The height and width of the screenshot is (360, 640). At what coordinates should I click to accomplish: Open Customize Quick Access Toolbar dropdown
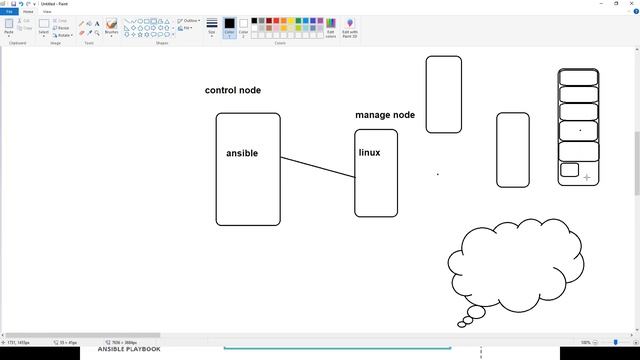click(x=34, y=4)
